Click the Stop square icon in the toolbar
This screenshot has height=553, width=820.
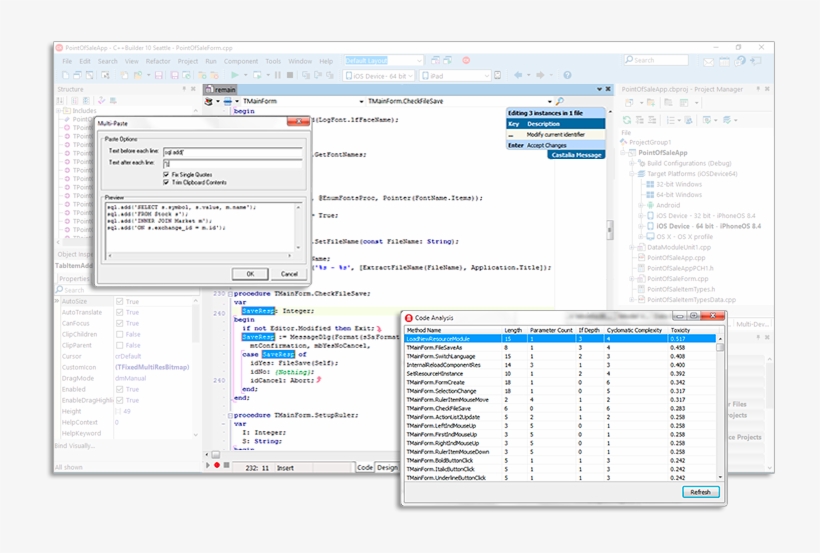coord(290,75)
